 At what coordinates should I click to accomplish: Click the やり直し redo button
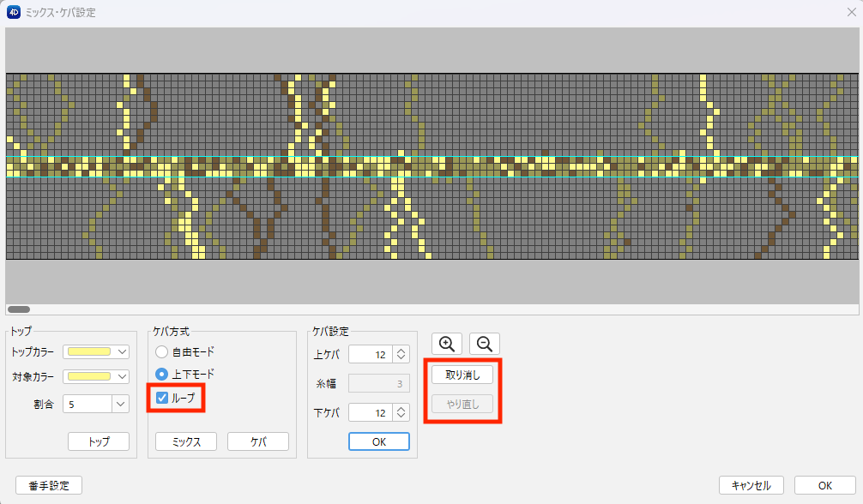(x=462, y=404)
